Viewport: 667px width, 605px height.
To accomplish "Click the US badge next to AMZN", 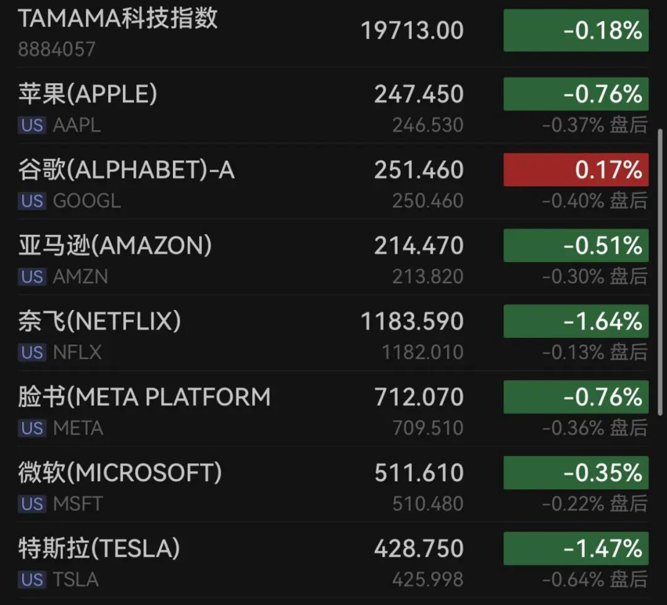I will [32, 277].
